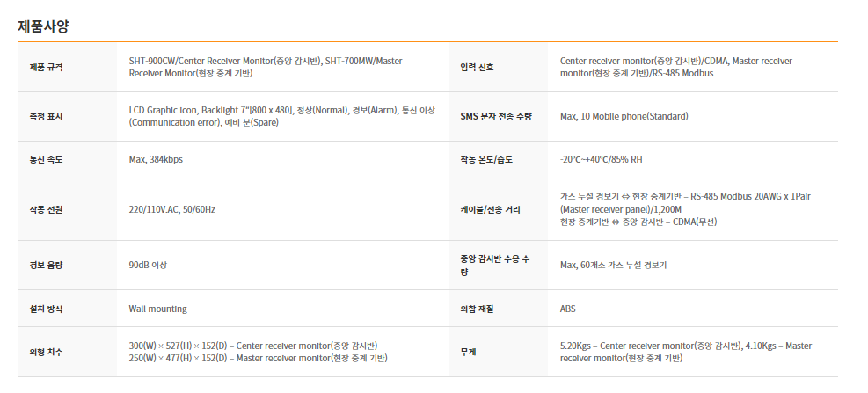The image size is (868, 393).
Task: Select the SMS 문자 전송 수량 label
Action: pos(496,117)
